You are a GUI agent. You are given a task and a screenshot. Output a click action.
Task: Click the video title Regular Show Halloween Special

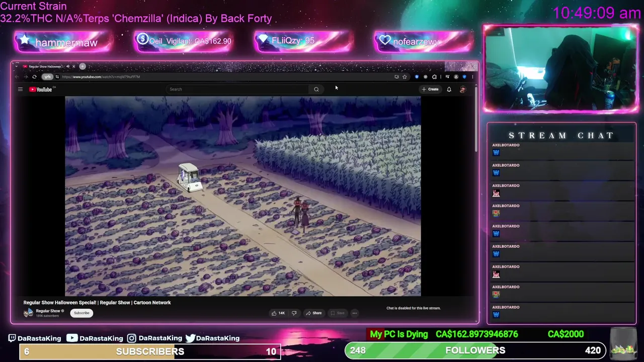click(97, 303)
